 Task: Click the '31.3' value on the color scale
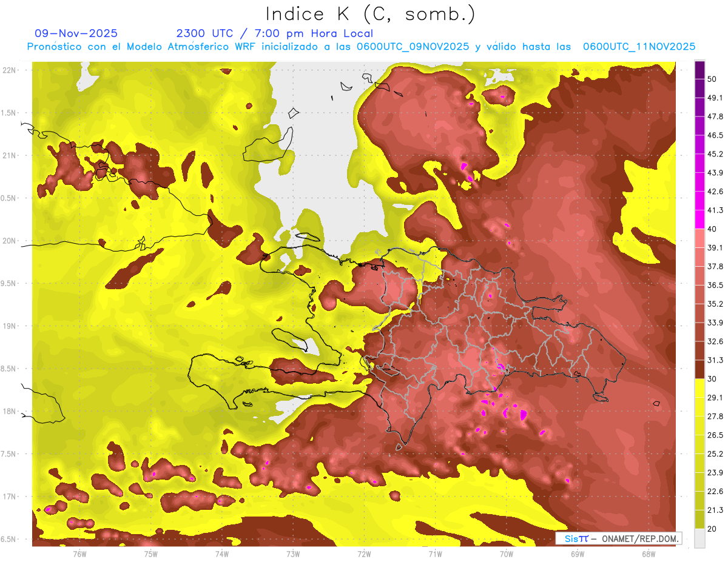(715, 360)
